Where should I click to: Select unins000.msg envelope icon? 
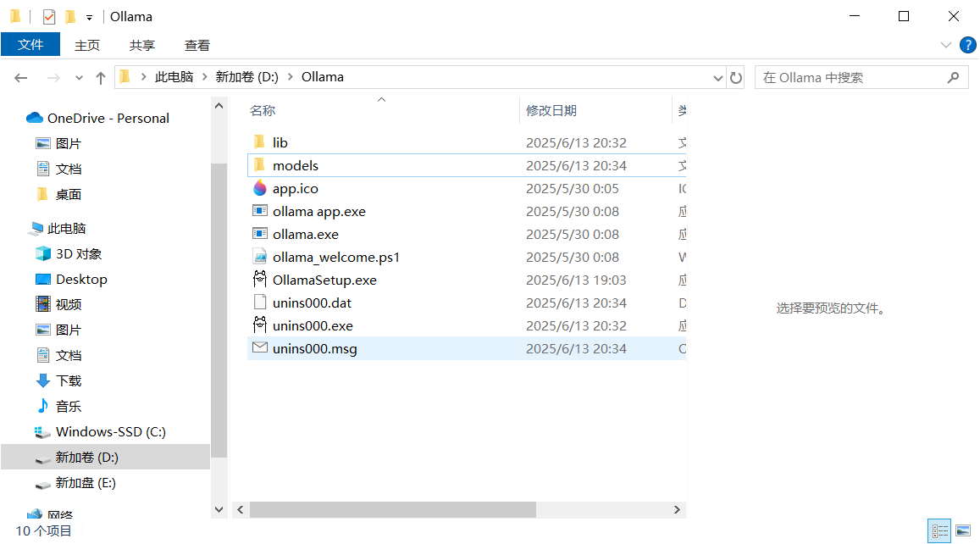coord(260,347)
